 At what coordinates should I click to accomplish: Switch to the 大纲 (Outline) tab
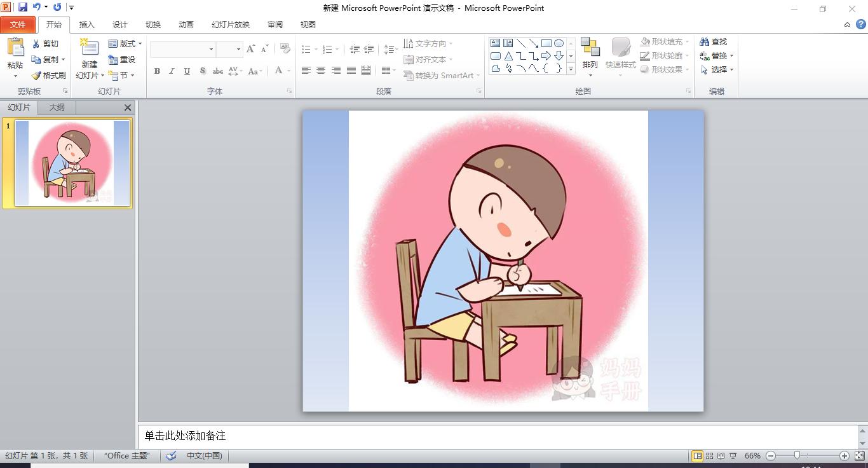coord(57,107)
